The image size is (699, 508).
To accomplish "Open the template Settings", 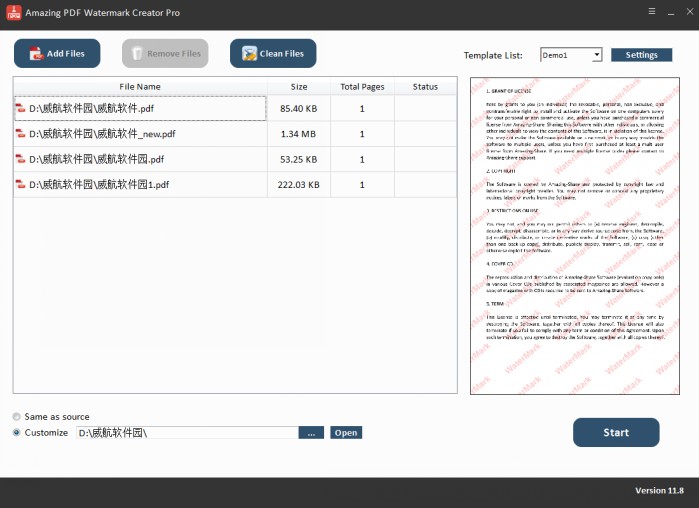I will pos(641,55).
